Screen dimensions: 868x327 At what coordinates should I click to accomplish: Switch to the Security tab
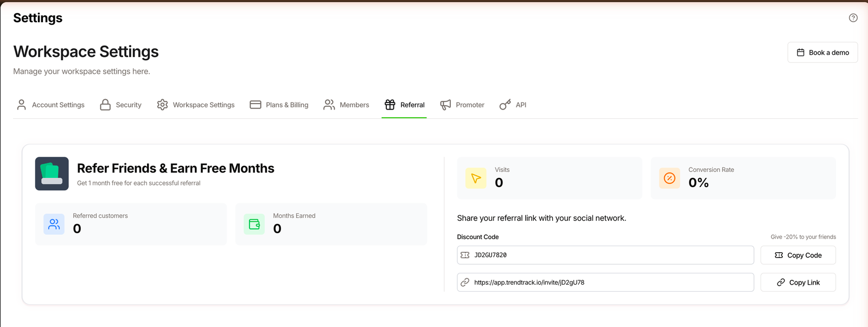pyautogui.click(x=120, y=105)
